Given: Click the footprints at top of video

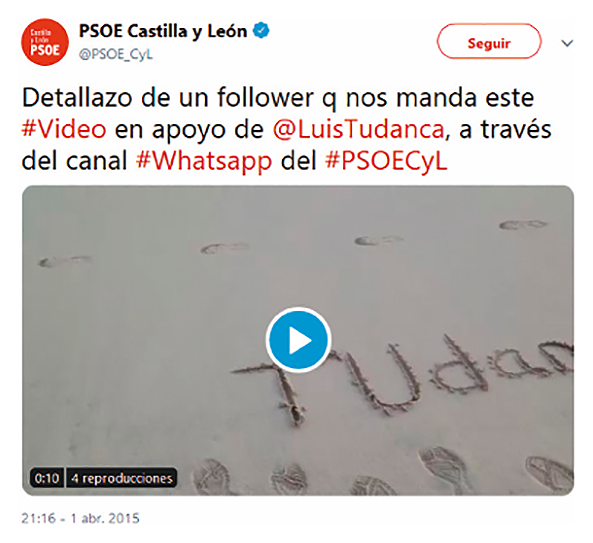Looking at the screenshot, I should [293, 242].
